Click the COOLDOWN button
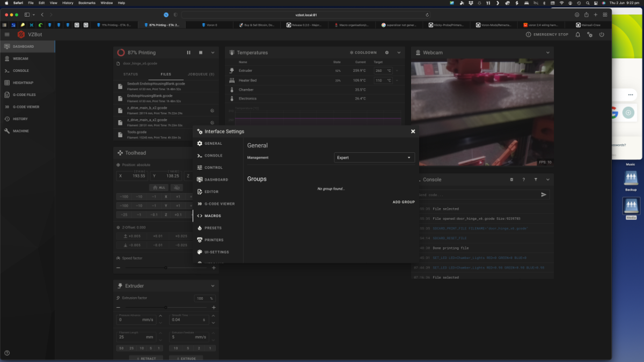644x362 pixels. pos(363,53)
